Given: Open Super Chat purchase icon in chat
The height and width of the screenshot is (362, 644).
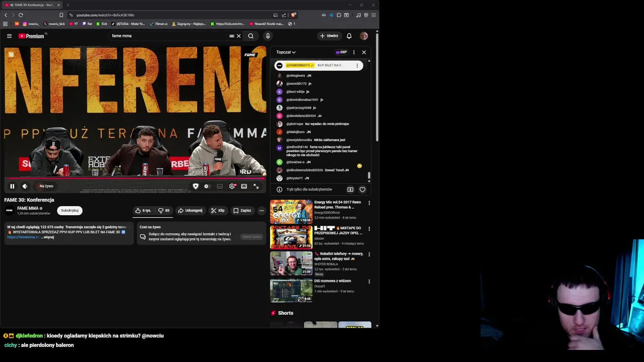Looking at the screenshot, I should tap(350, 190).
